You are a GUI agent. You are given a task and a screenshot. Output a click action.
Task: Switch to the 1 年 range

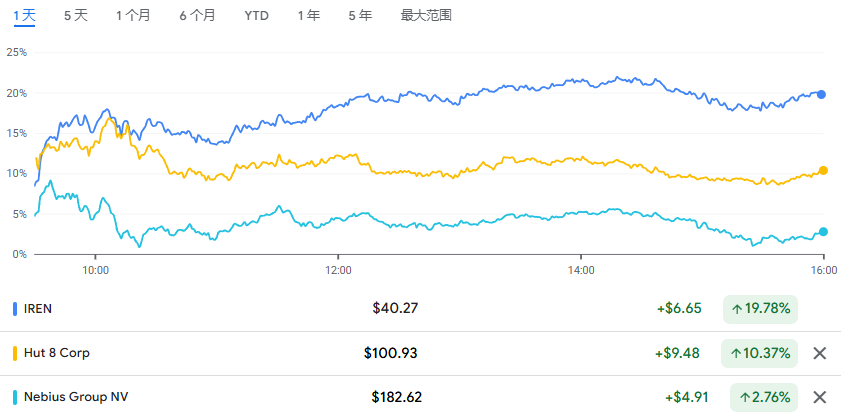tap(309, 16)
